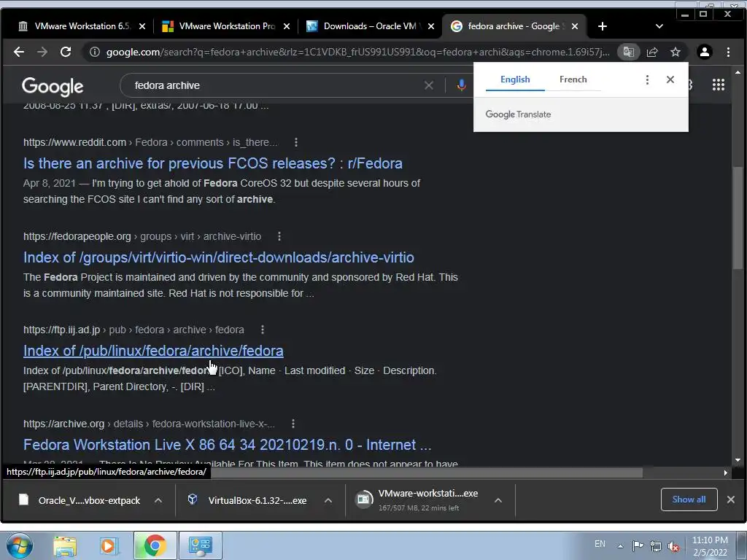Open translate popup options menu
The image size is (747, 560).
click(647, 79)
